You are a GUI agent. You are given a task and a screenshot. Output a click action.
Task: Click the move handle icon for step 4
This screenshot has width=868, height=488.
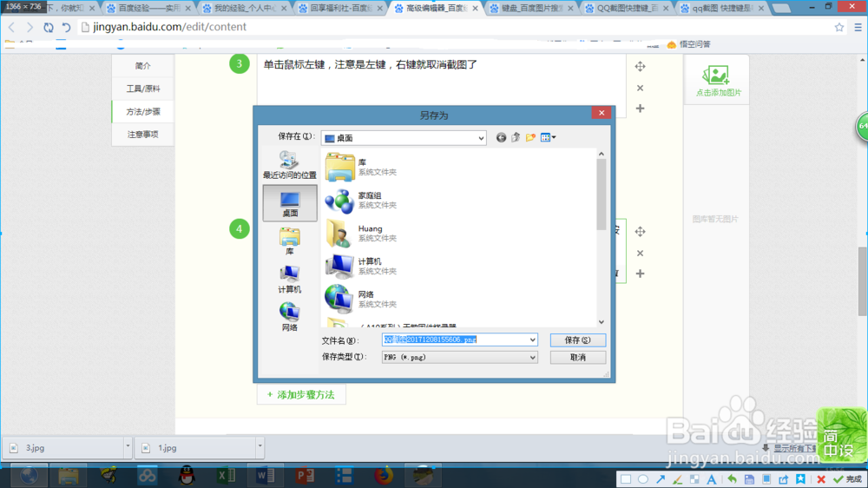(640, 232)
